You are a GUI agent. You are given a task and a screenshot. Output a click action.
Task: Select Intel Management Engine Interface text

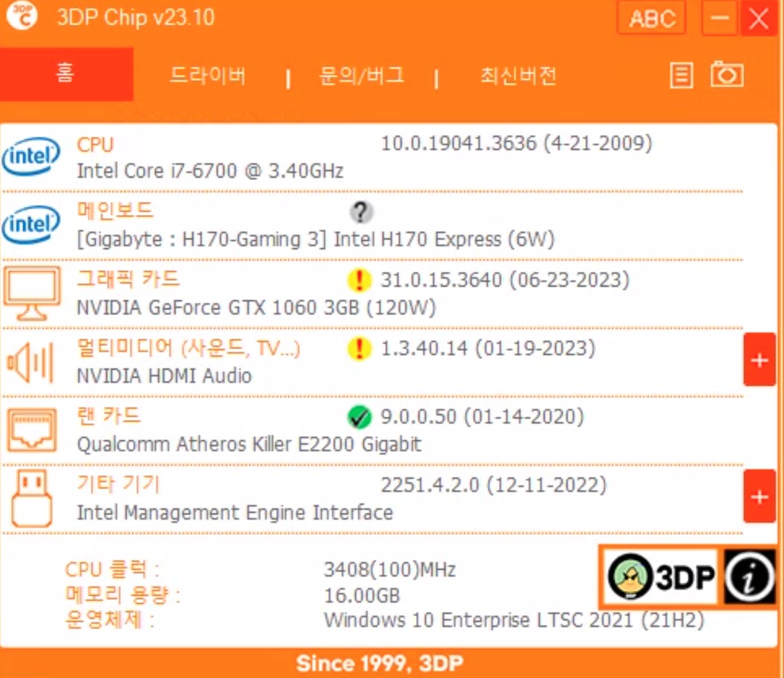(x=235, y=513)
